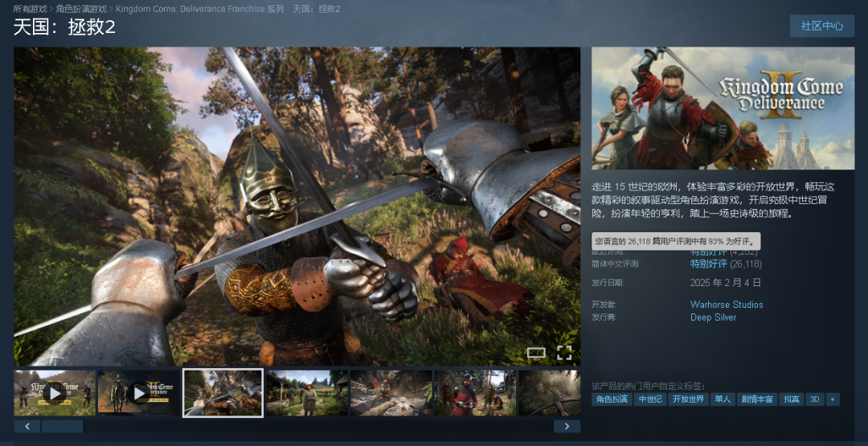This screenshot has width=868, height=446.
Task: Open the 社区中心 community hub
Action: [x=822, y=26]
